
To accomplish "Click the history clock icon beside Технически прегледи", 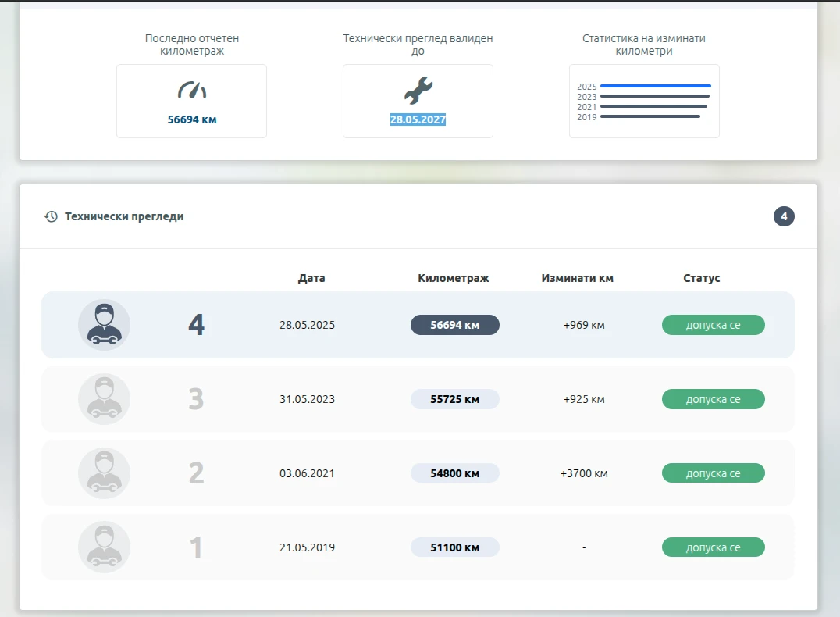I will (x=51, y=216).
